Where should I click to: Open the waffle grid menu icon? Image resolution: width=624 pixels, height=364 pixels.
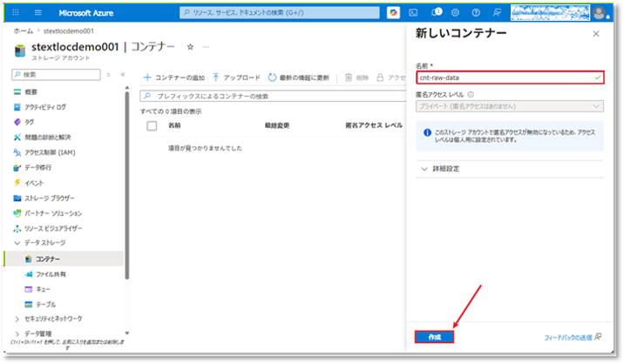coord(16,13)
